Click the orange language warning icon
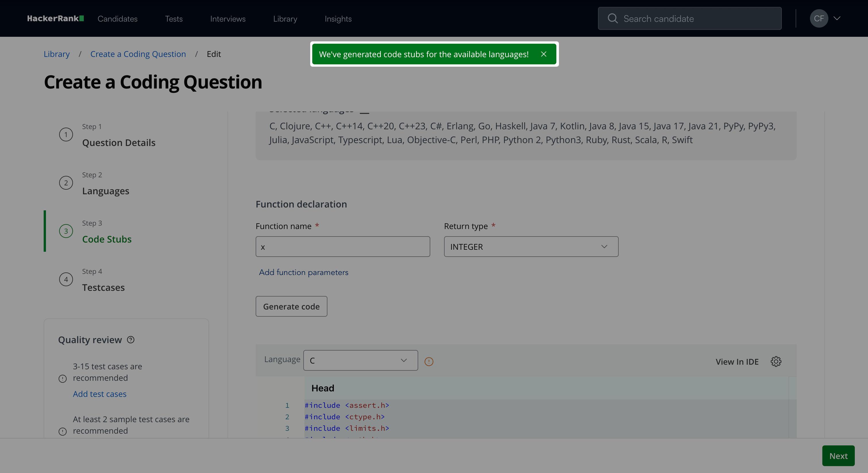This screenshot has height=473, width=868. pos(429,362)
